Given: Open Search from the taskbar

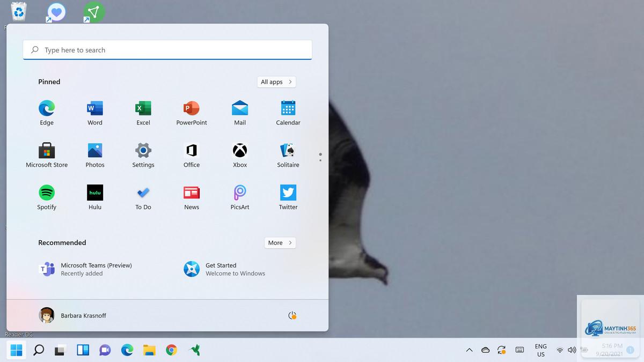Looking at the screenshot, I should (39, 350).
